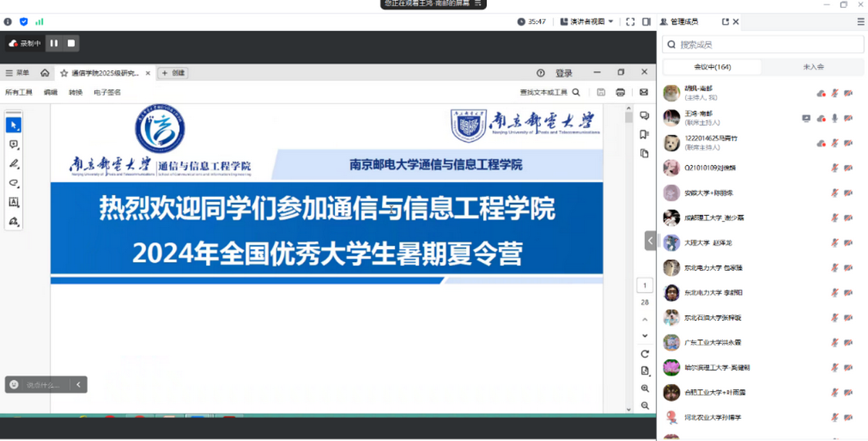This screenshot has width=868, height=441.
Task: Toggle microphone for 王鸿-南邮
Action: (x=834, y=118)
